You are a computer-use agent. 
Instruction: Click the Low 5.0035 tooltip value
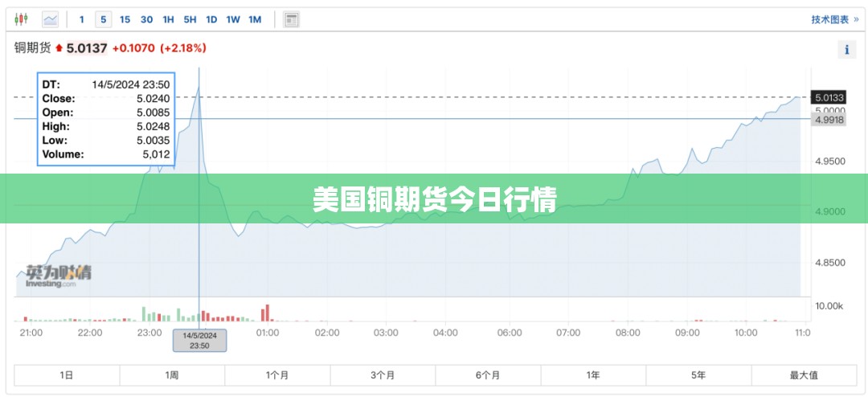pos(153,141)
